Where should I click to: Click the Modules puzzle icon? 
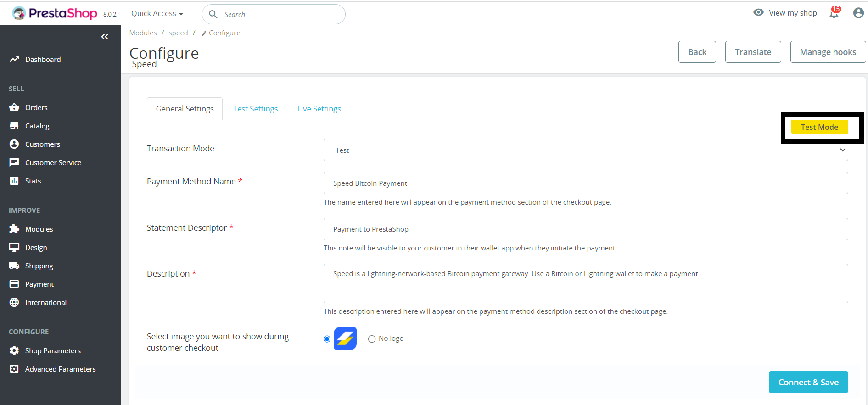[14, 229]
